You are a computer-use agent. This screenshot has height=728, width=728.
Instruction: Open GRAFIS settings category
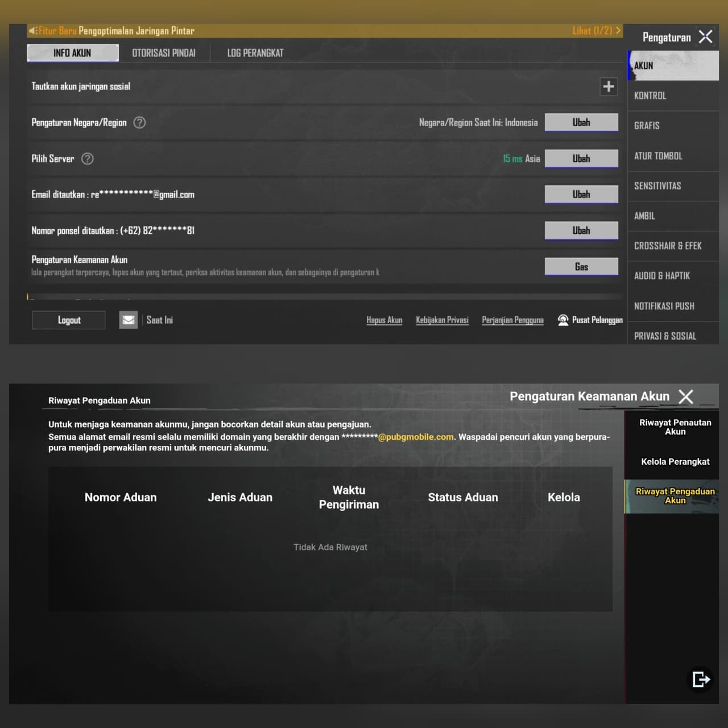[673, 126]
